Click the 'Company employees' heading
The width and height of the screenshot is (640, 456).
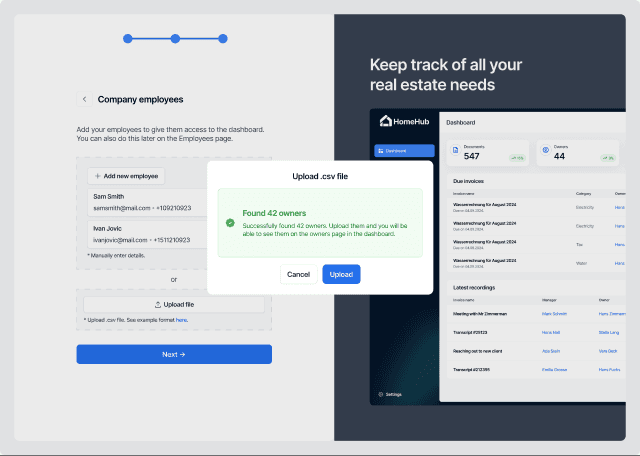coord(140,99)
